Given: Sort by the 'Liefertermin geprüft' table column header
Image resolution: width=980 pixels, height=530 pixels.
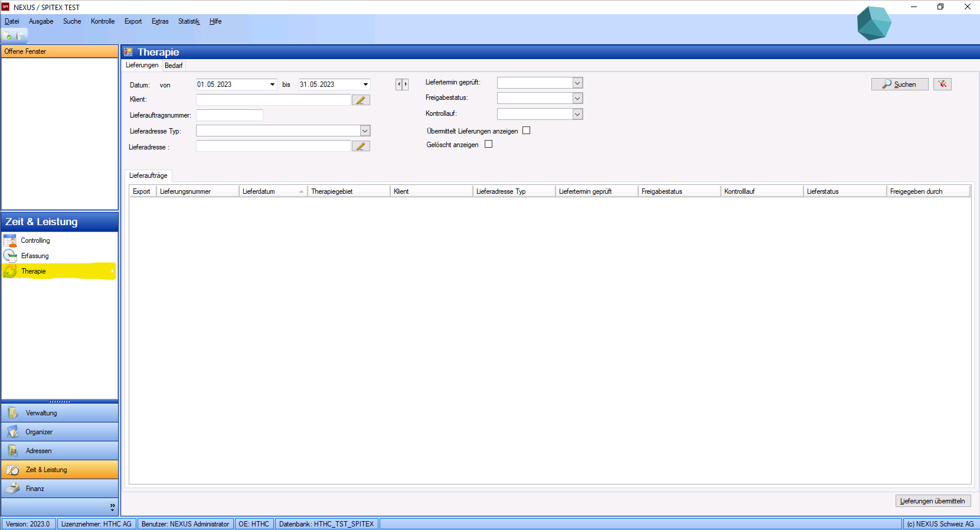Looking at the screenshot, I should (x=596, y=191).
